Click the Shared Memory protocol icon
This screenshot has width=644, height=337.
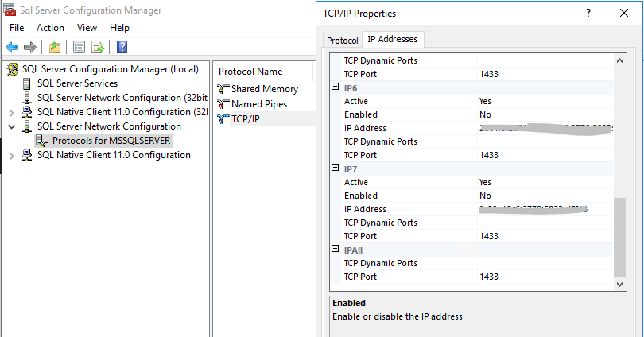coord(223,89)
